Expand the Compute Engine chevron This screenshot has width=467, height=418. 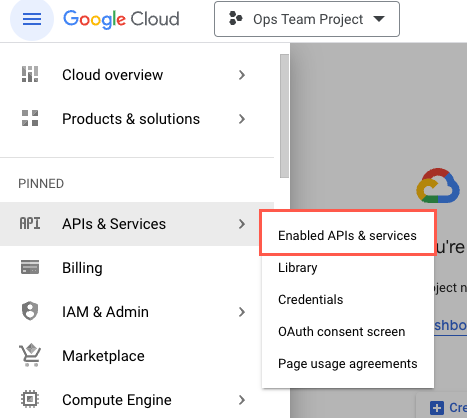pyautogui.click(x=242, y=400)
